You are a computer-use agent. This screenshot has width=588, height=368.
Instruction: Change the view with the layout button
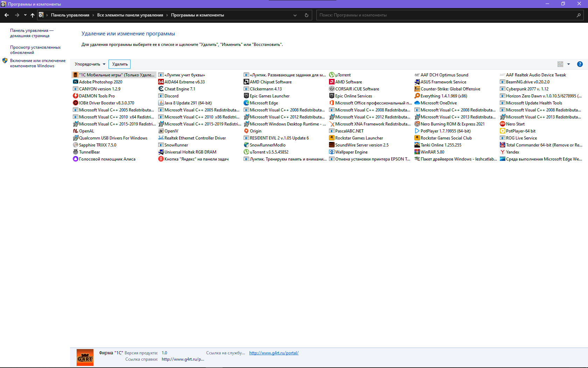tap(560, 64)
